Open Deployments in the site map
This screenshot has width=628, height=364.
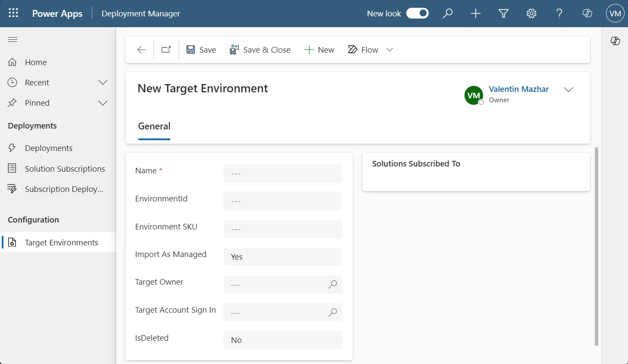(58, 148)
